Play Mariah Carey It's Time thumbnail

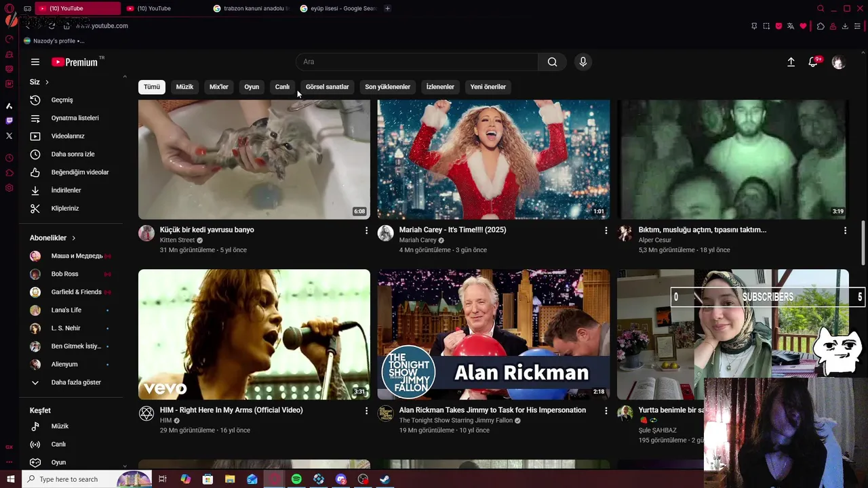(494, 159)
